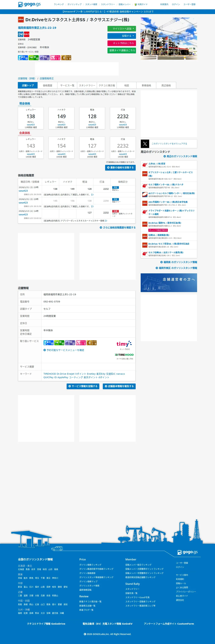The image size is (215, 644).
Task: Click flag icon on 138 price history comment
Action: click(92, 195)
